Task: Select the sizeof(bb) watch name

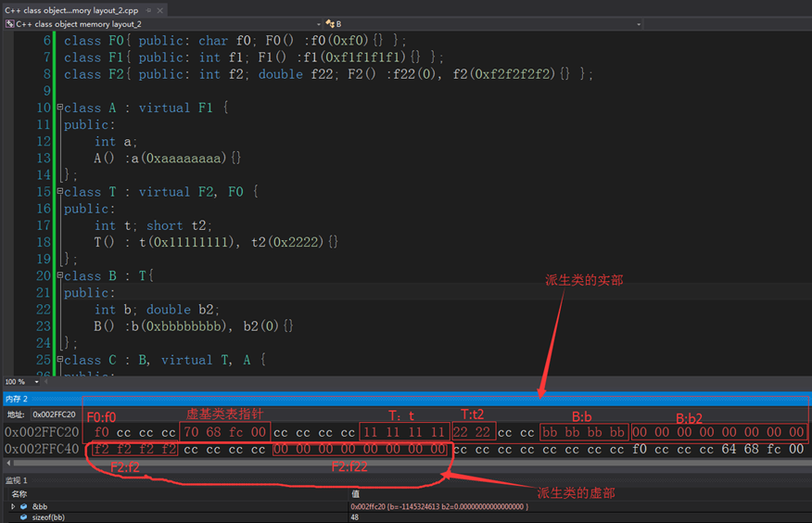Action: tap(49, 517)
